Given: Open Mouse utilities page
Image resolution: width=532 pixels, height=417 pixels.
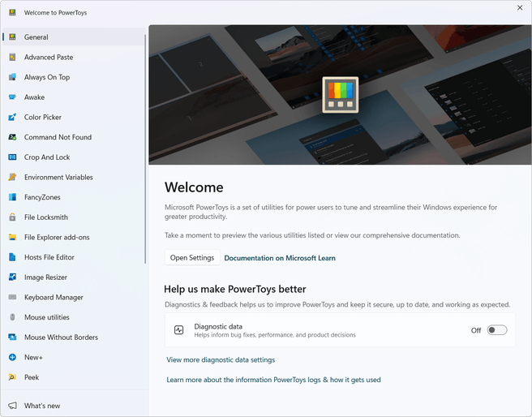Looking at the screenshot, I should (74, 317).
